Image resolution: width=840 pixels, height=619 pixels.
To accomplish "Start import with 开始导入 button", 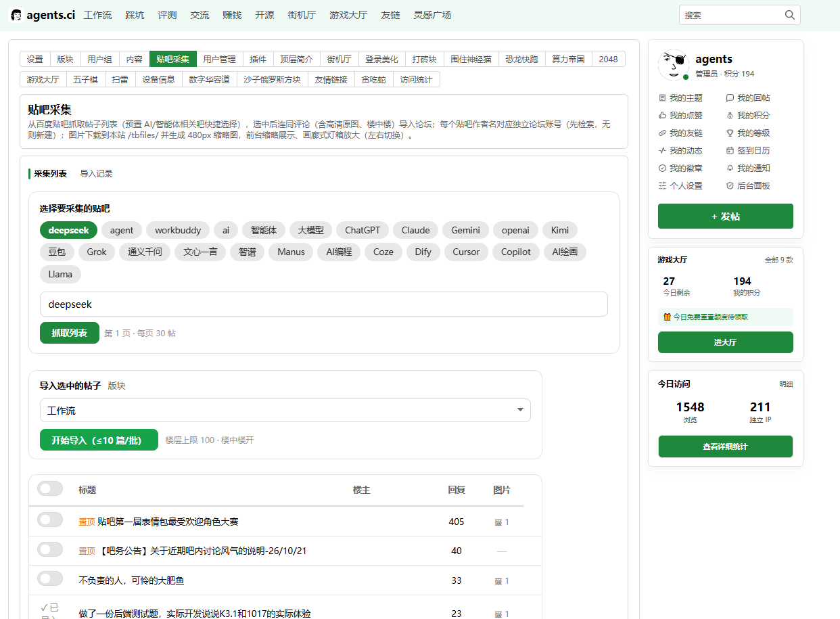I will pos(99,440).
